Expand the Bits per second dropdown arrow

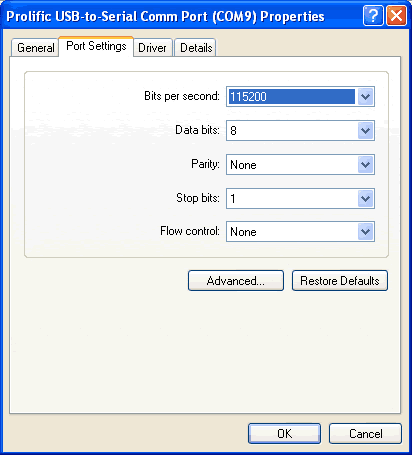tap(366, 97)
